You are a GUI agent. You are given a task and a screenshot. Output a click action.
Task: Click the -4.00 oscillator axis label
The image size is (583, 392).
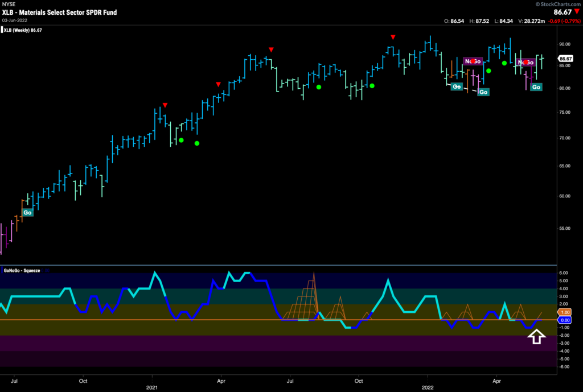coord(564,351)
